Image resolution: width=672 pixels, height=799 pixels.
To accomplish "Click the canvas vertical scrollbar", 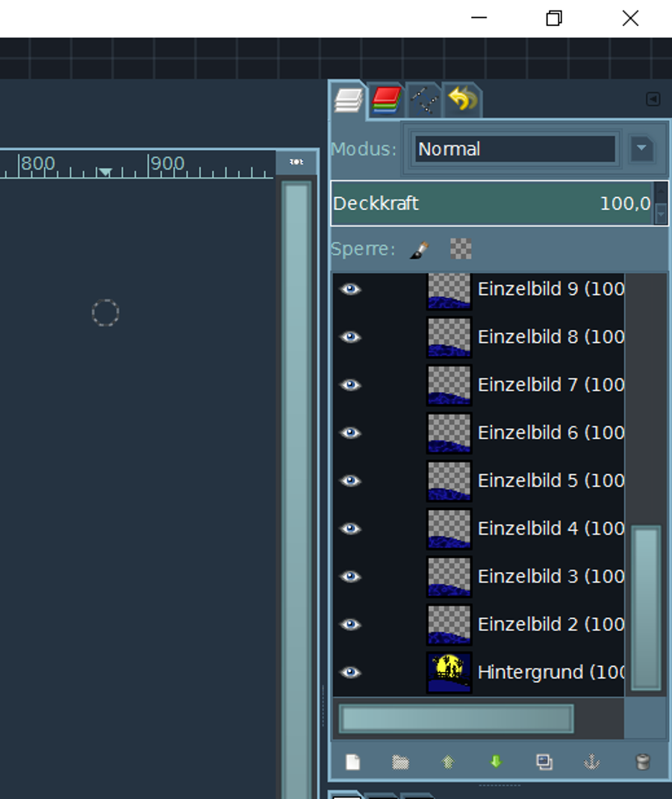I will click(296, 489).
